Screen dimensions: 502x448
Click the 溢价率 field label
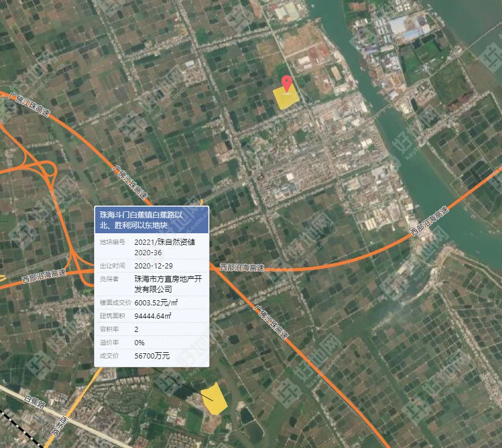point(109,343)
